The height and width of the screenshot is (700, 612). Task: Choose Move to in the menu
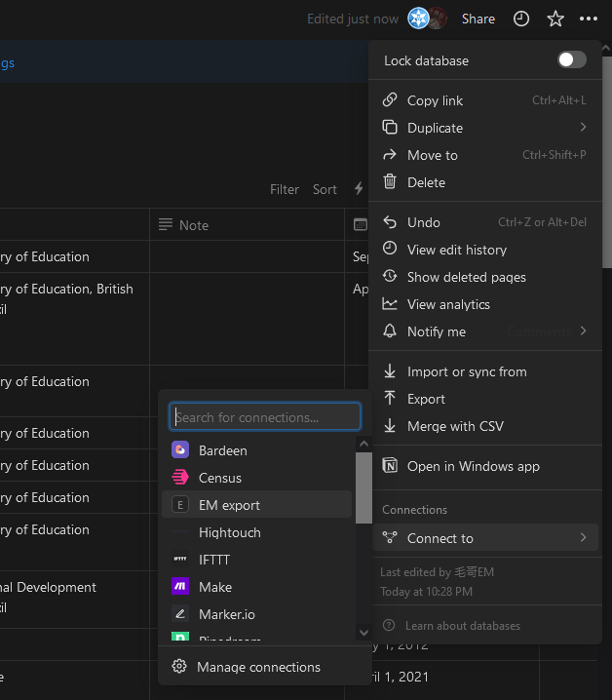click(x=485, y=155)
